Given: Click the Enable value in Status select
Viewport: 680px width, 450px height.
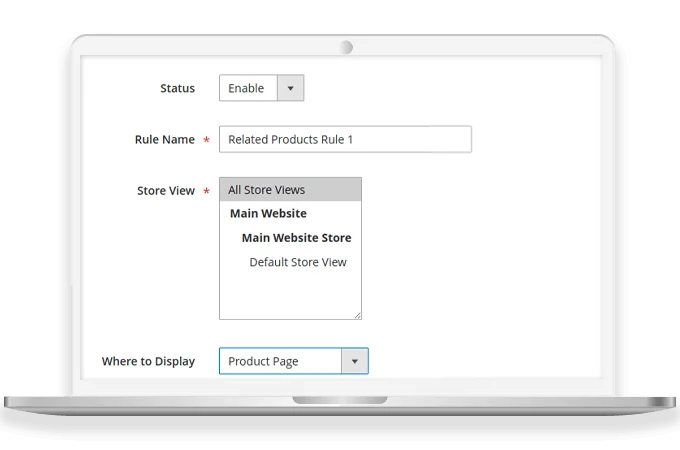Looking at the screenshot, I should [246, 88].
